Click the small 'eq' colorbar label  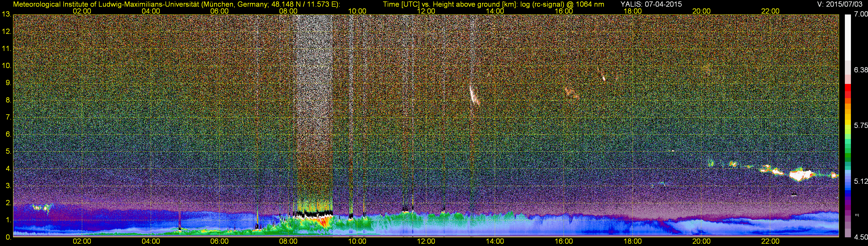857,215
